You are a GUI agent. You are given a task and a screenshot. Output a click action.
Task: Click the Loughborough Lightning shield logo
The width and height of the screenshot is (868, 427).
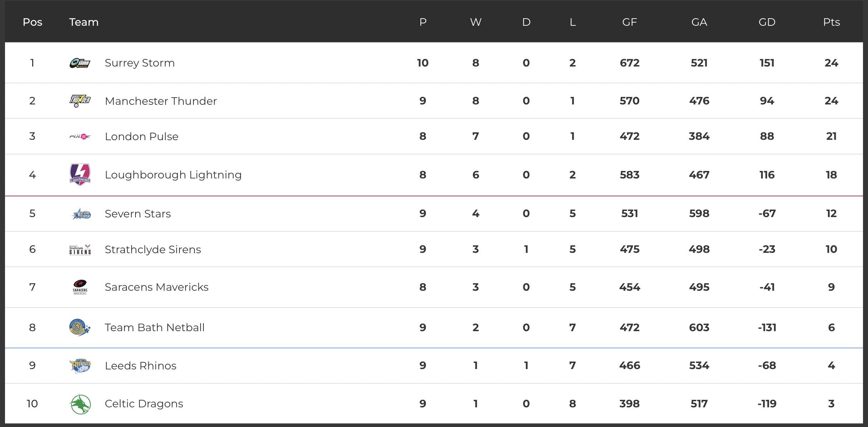tap(80, 175)
